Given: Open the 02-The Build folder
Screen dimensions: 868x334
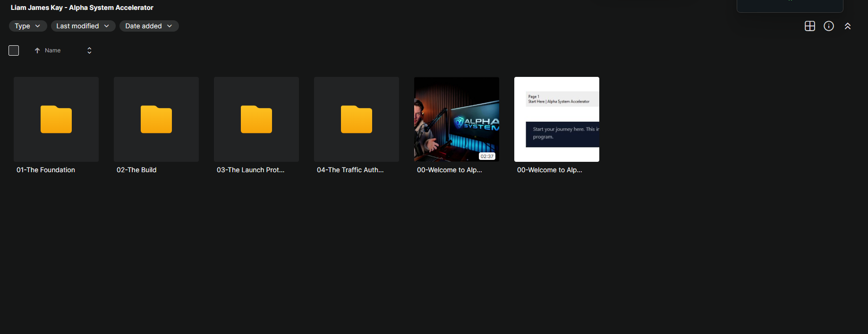Looking at the screenshot, I should click(x=156, y=119).
